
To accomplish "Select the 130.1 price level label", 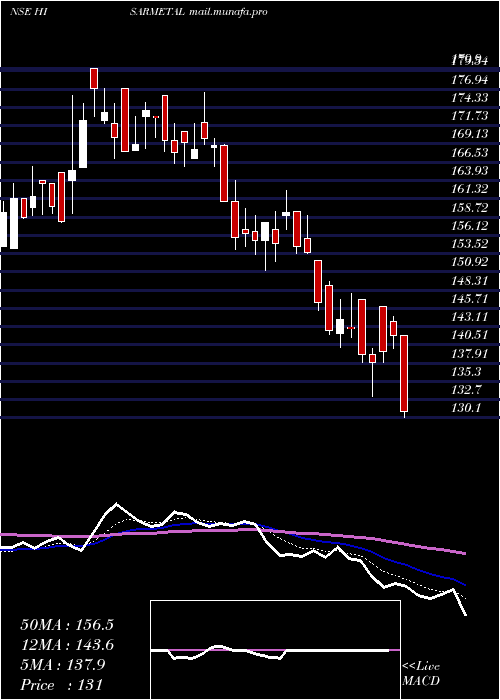I will pos(466,408).
